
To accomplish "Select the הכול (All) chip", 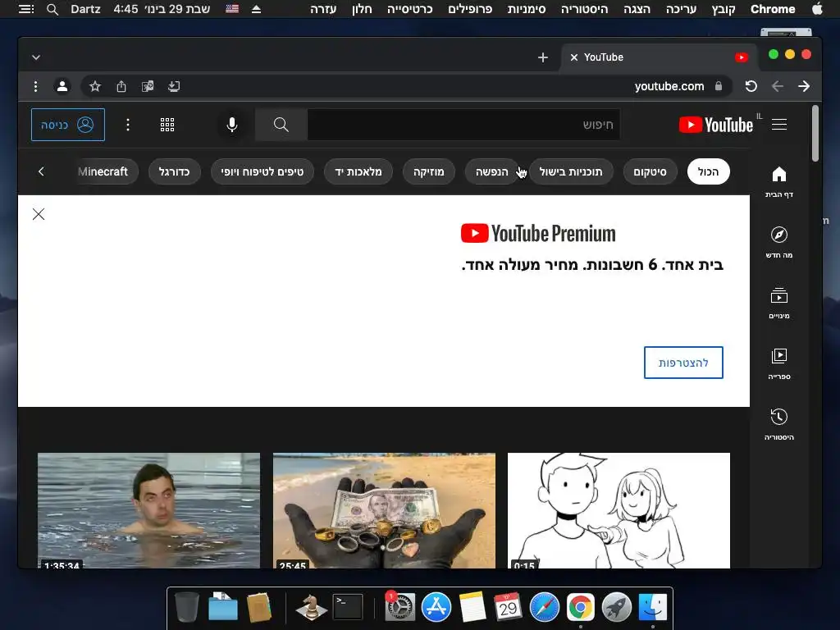I will [x=708, y=171].
